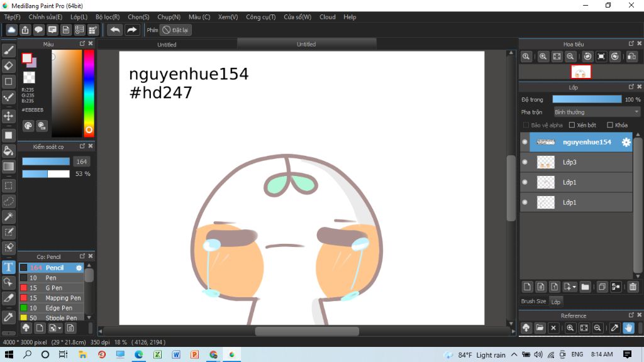Click the foreground color swatch

point(27,58)
